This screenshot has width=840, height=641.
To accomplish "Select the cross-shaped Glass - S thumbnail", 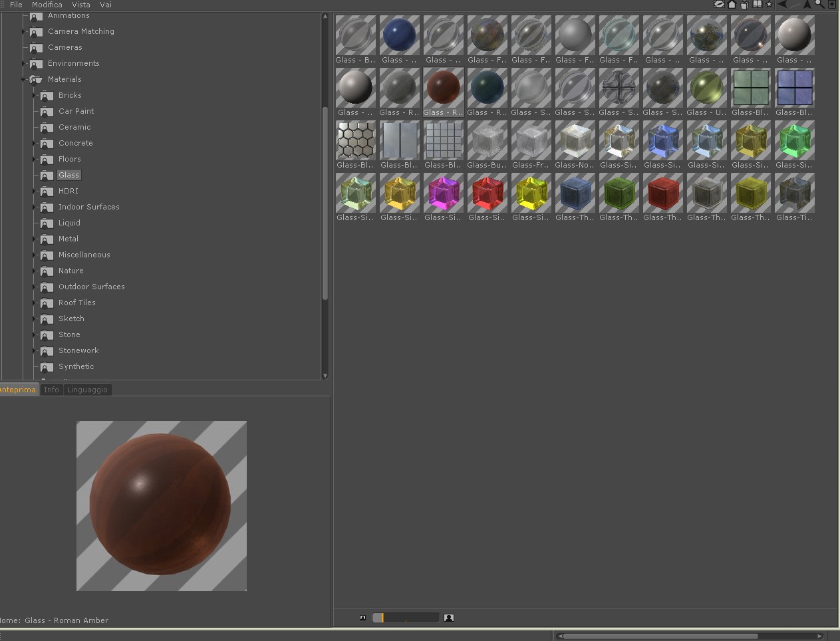I will point(619,88).
